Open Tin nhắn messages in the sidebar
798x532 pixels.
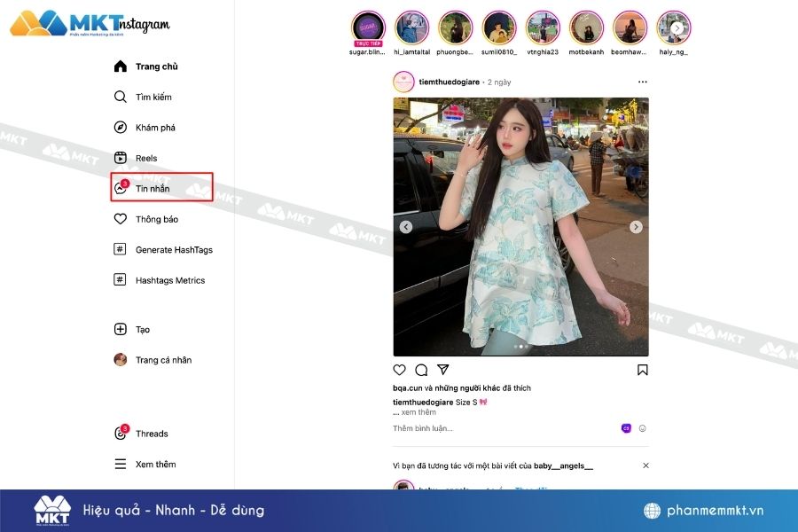[x=152, y=189]
